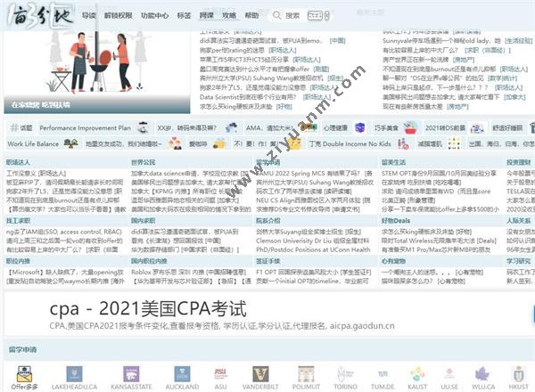
Task: Open 攻略 in the navigation bar
Action: 229,16
